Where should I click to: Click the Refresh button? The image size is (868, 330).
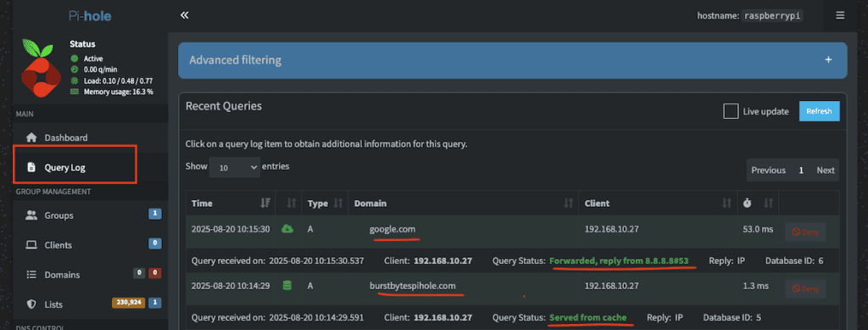click(819, 111)
